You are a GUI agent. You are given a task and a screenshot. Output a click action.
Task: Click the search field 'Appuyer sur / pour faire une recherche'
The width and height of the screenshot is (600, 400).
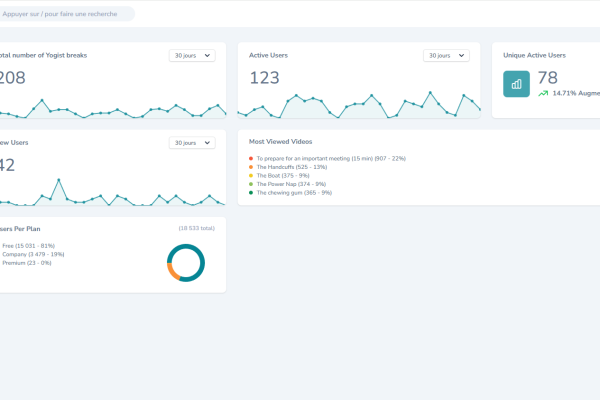tap(65, 14)
